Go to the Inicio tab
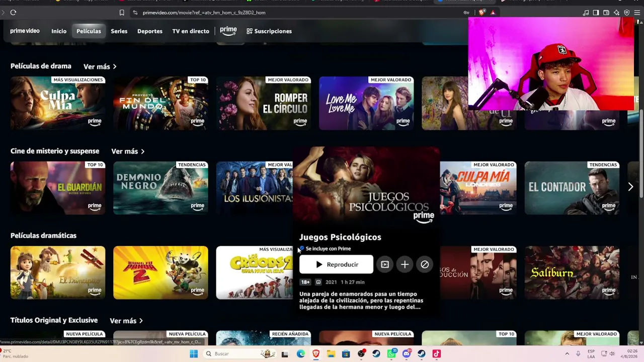Viewport: 644px width, 362px height. click(x=59, y=31)
